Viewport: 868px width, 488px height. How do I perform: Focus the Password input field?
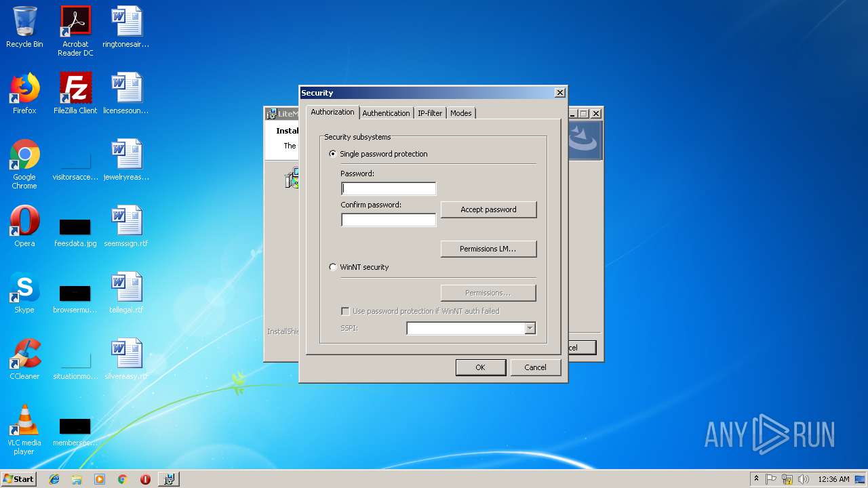(x=389, y=188)
